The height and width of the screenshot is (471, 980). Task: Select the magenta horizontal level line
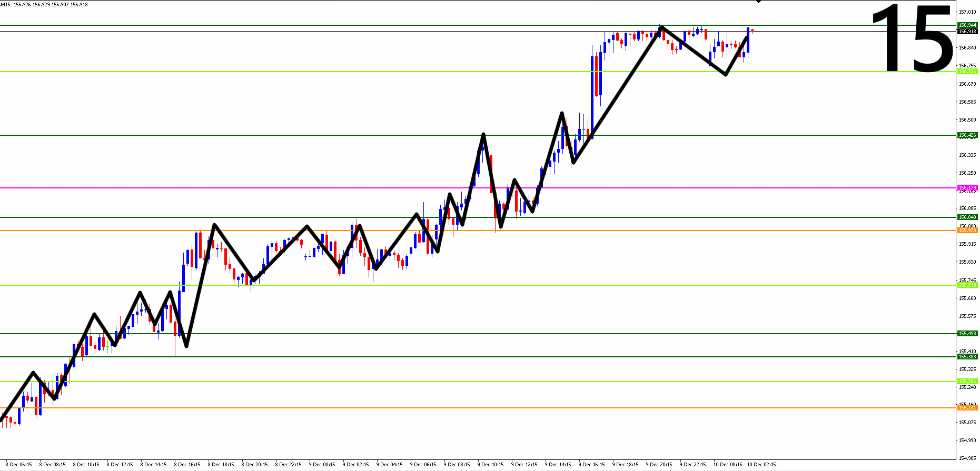(x=478, y=187)
